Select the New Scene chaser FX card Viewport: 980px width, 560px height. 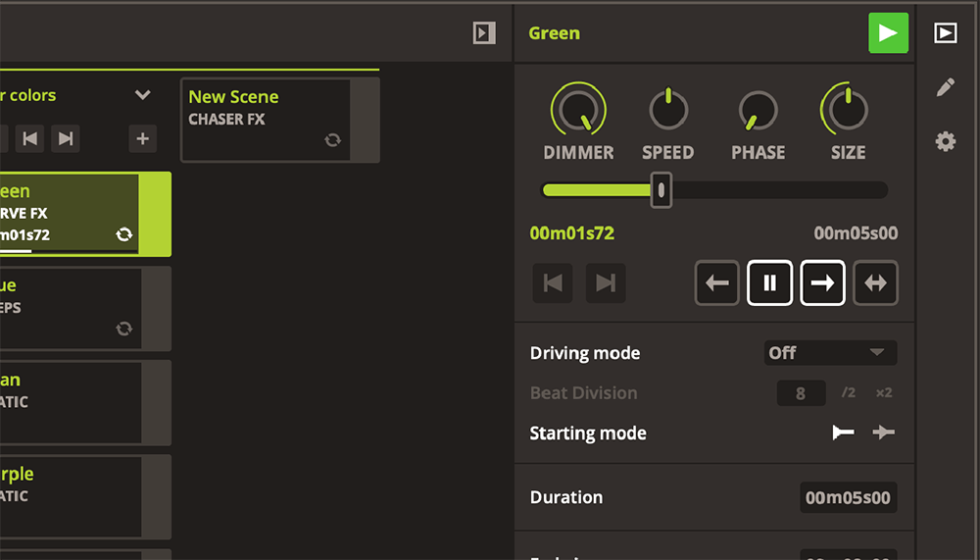click(267, 120)
